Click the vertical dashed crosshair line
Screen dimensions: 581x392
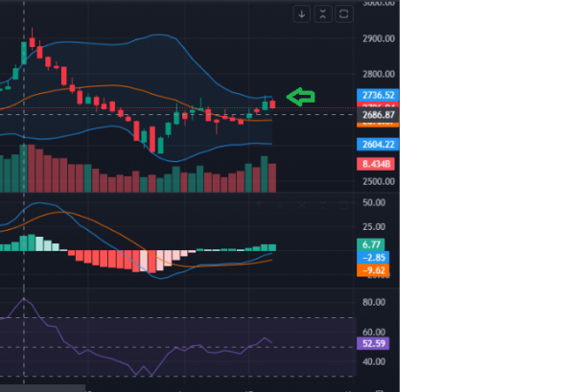tap(23, 220)
